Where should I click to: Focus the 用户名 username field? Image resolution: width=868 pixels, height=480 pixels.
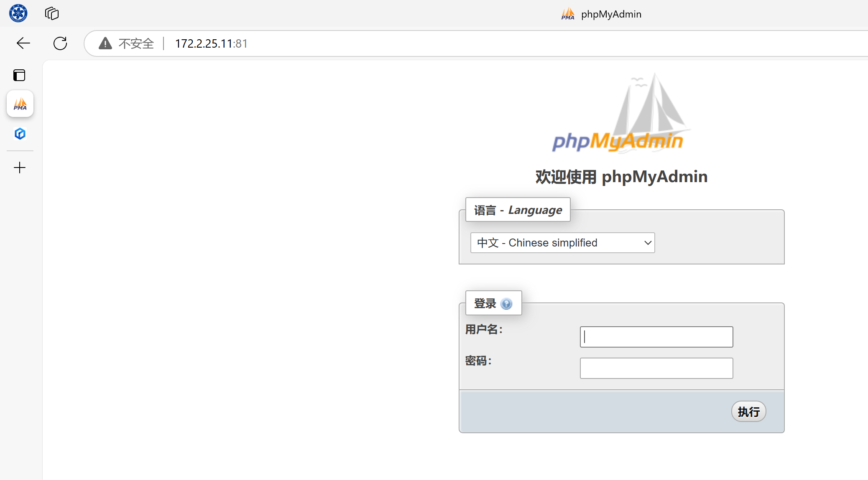click(x=656, y=337)
